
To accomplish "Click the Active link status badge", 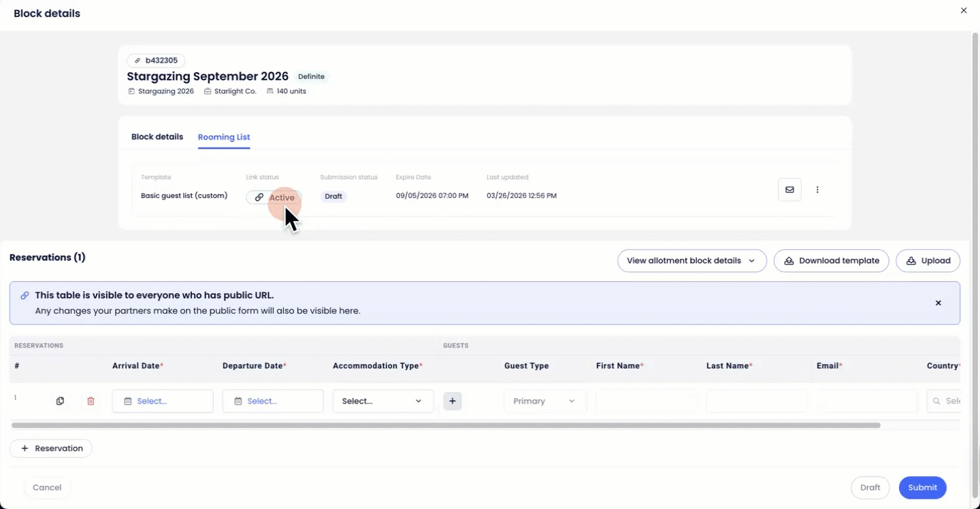I will point(274,197).
